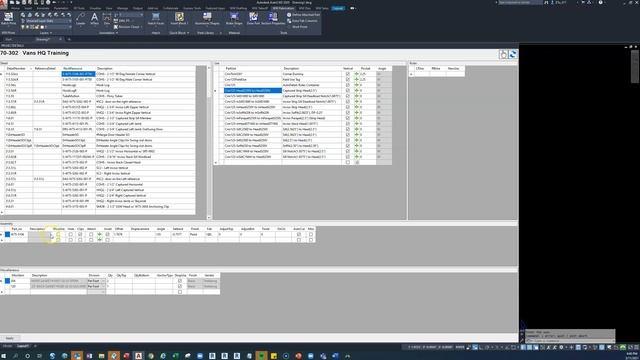This screenshot has width=640, height=360.
Task: Select the TubeMullion cell in Detail table
Action: (78, 96)
